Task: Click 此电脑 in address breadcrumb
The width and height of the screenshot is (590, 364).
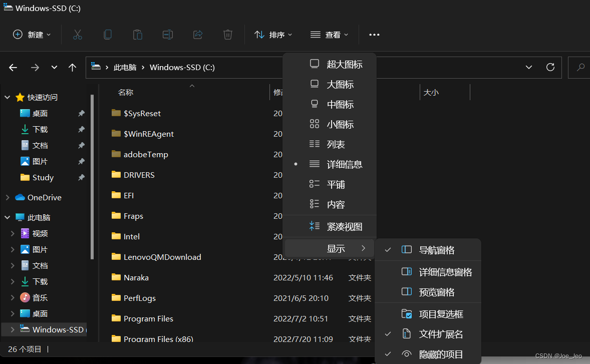Action: coord(125,67)
